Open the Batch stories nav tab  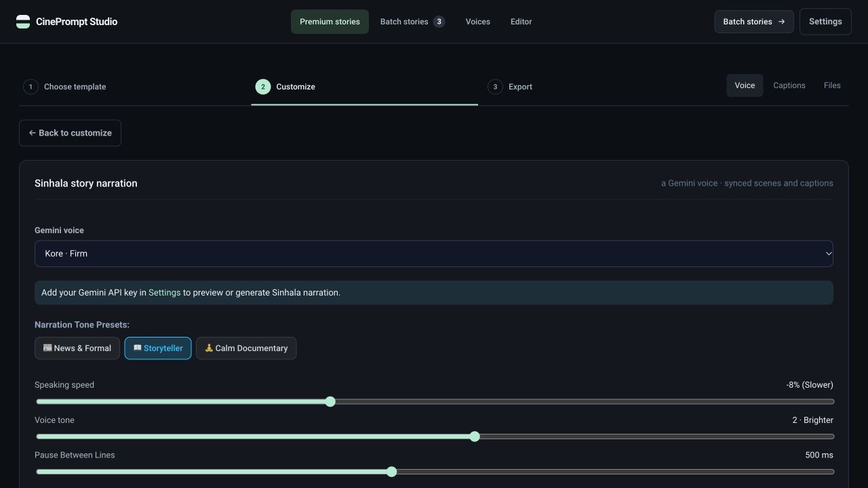412,22
